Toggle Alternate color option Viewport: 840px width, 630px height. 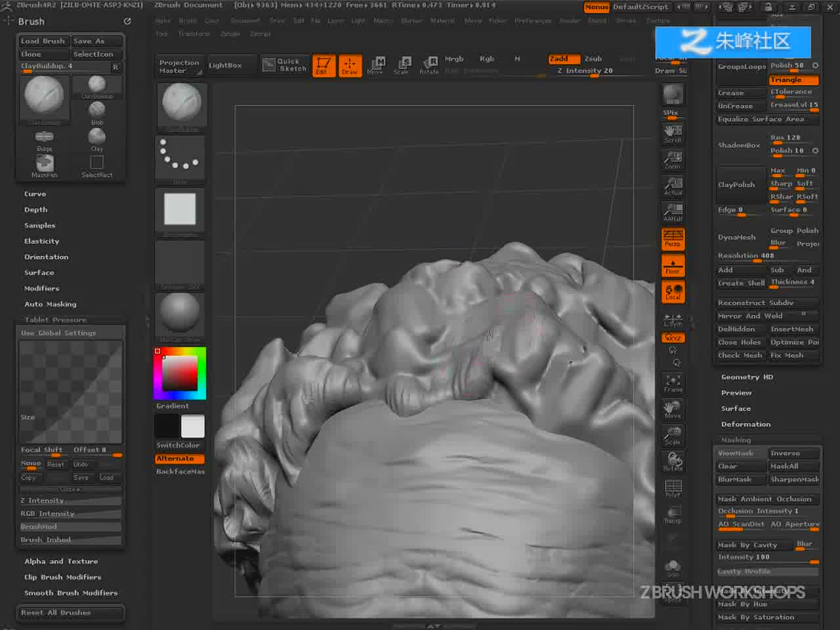tap(180, 459)
